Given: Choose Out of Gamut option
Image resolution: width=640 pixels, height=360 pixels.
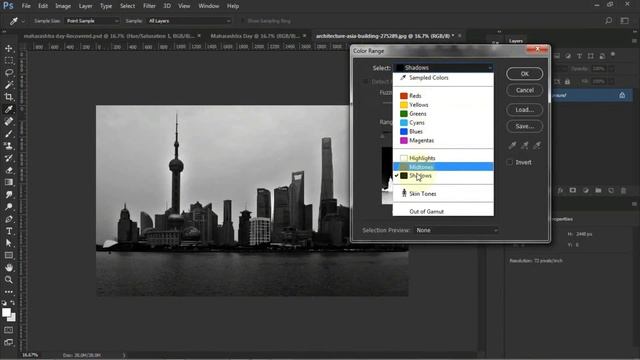Looking at the screenshot, I should (443, 211).
